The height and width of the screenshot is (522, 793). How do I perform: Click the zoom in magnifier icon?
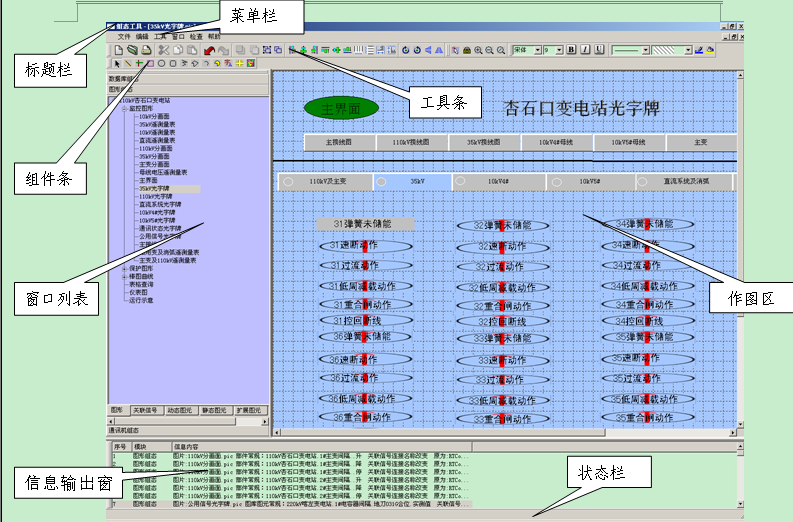(478, 49)
